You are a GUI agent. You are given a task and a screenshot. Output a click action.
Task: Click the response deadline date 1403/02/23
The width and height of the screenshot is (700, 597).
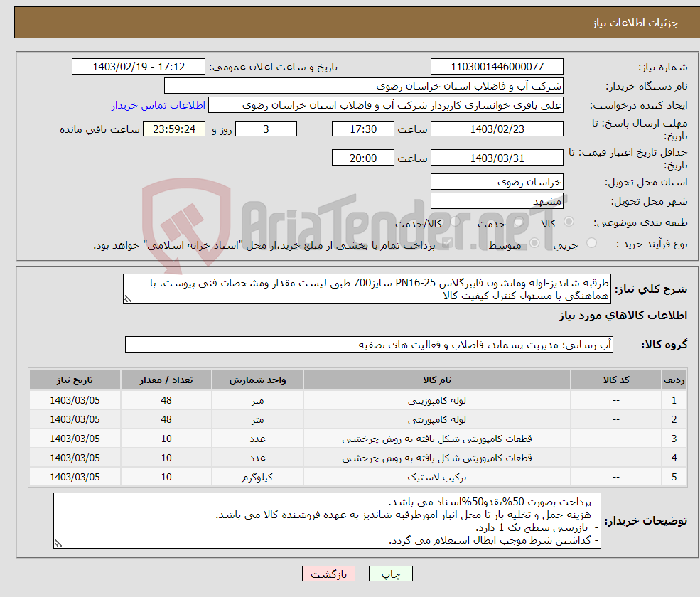(x=497, y=129)
